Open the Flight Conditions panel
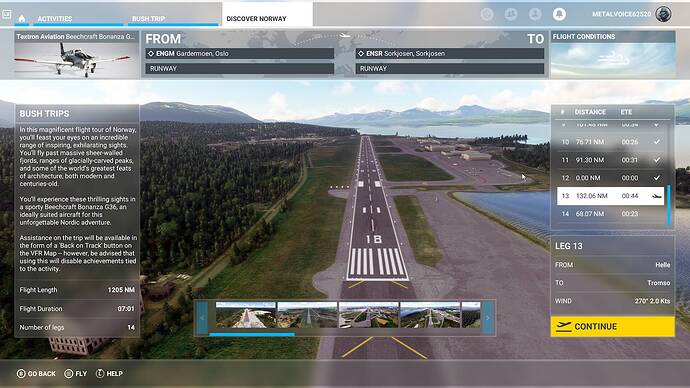 tap(613, 55)
